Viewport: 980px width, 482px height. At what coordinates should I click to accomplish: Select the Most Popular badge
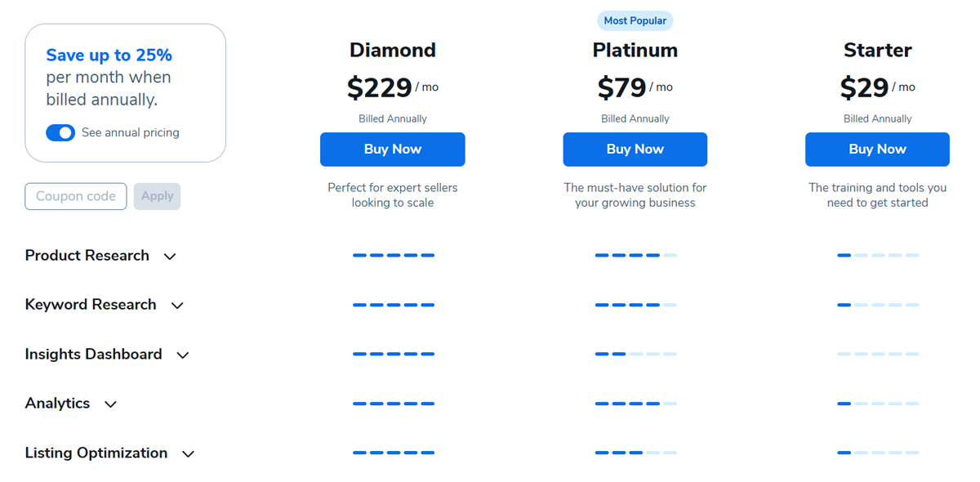[635, 21]
